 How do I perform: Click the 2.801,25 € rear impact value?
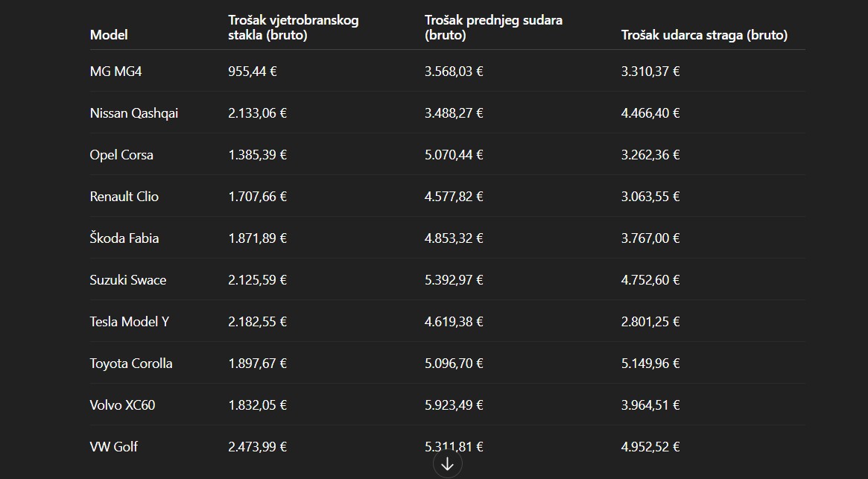(650, 321)
